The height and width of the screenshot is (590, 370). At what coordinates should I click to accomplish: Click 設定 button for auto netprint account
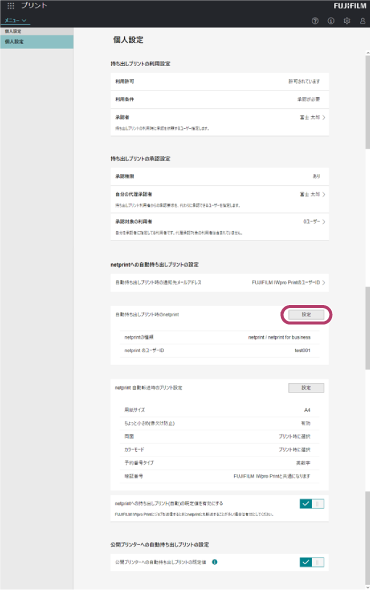[x=306, y=315]
